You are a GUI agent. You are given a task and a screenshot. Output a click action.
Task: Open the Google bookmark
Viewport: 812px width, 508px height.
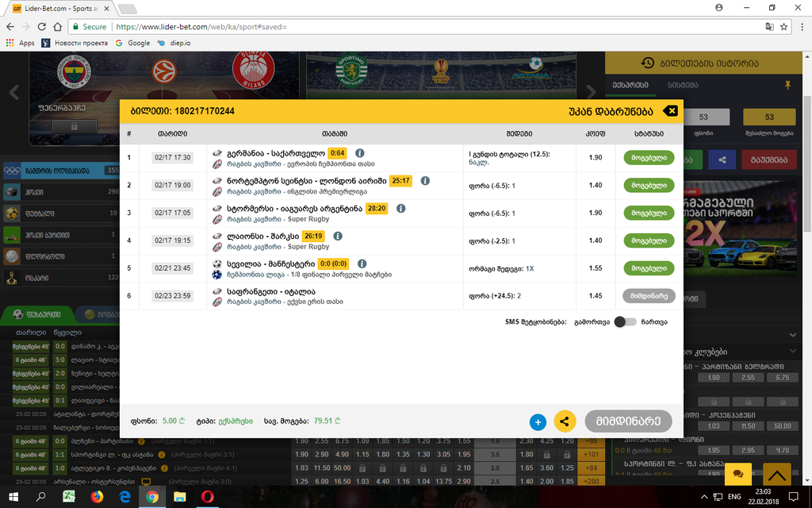click(133, 43)
